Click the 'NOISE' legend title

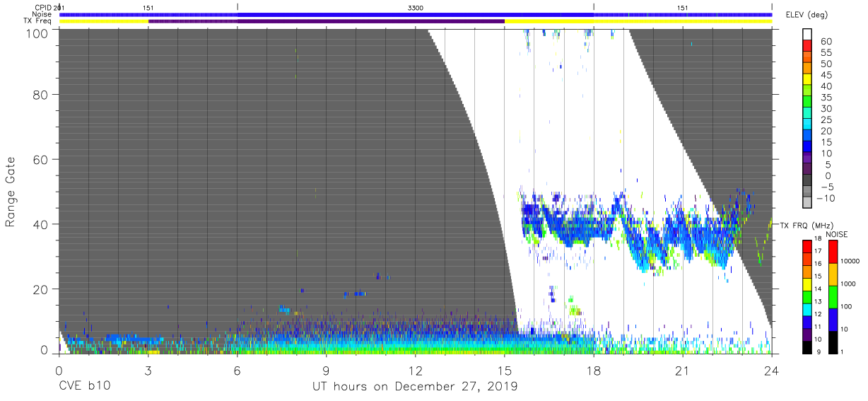pyautogui.click(x=836, y=235)
